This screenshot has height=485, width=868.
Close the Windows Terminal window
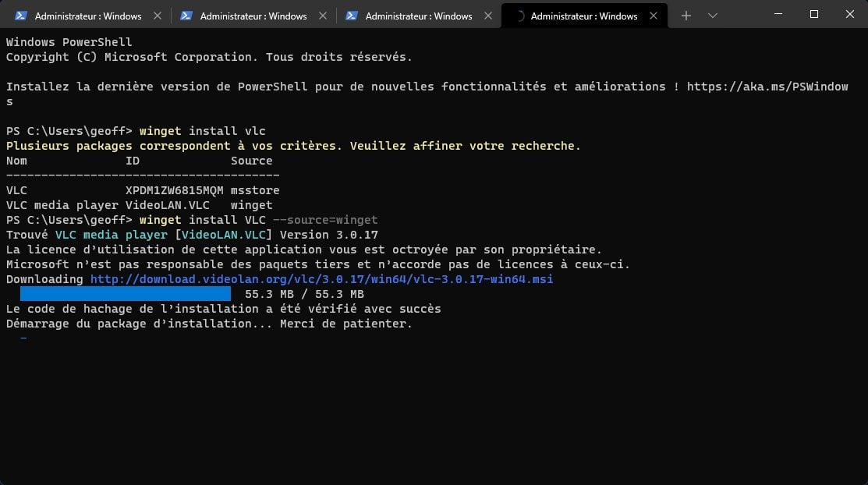[x=850, y=14]
